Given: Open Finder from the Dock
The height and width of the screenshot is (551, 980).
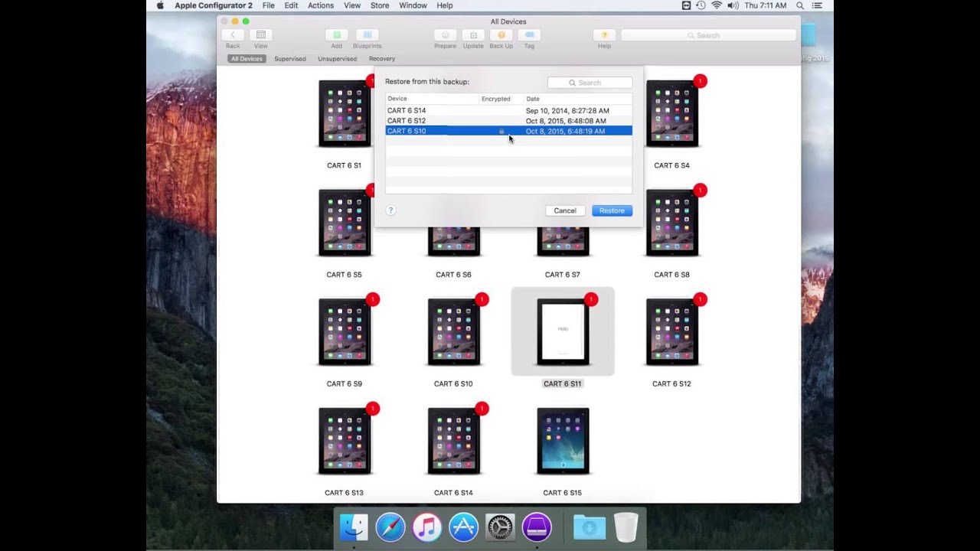Looking at the screenshot, I should pyautogui.click(x=354, y=527).
